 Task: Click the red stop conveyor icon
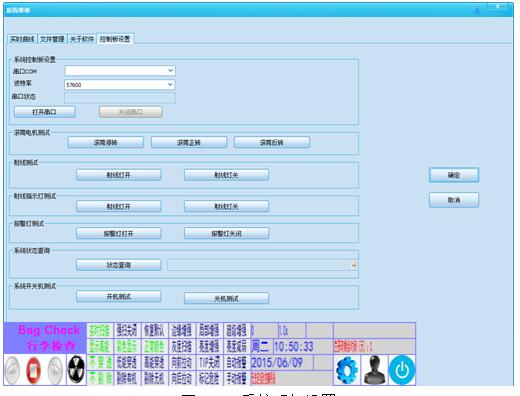coord(33,370)
